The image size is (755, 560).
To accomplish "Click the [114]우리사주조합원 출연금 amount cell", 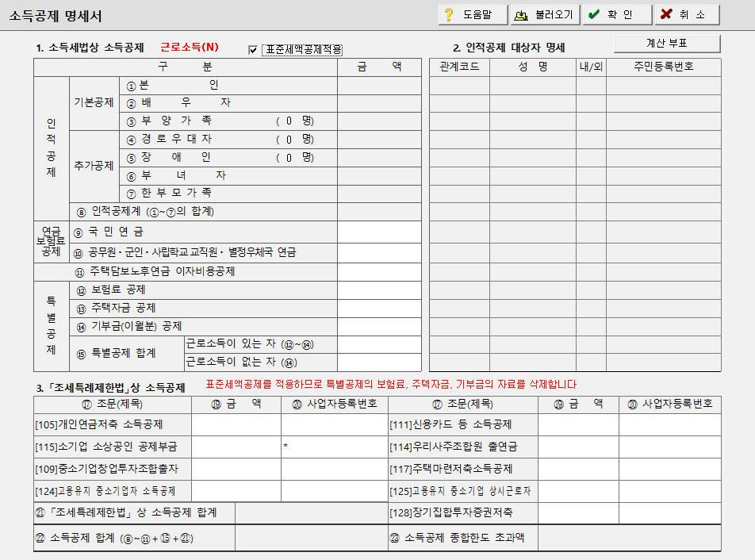I will point(578,447).
